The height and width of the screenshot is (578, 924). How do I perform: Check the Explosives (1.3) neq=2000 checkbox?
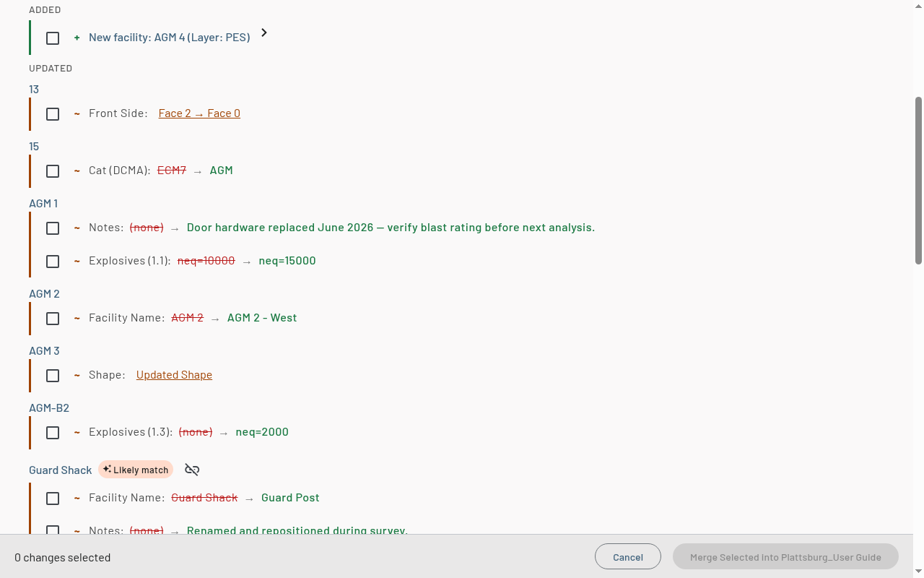coord(53,433)
